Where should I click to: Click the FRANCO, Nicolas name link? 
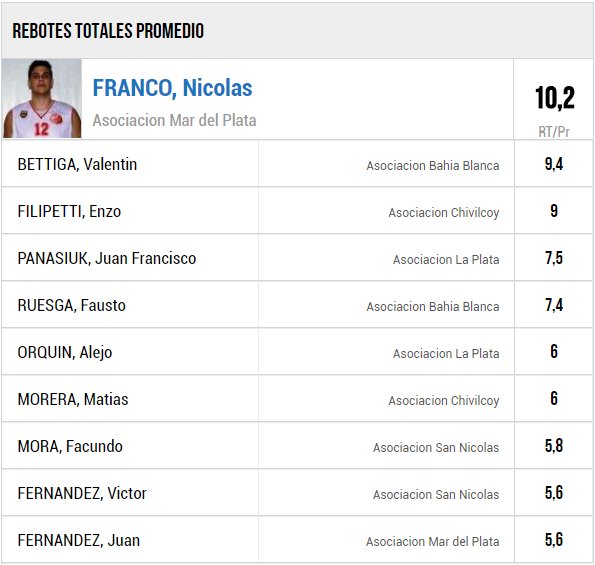pos(172,88)
